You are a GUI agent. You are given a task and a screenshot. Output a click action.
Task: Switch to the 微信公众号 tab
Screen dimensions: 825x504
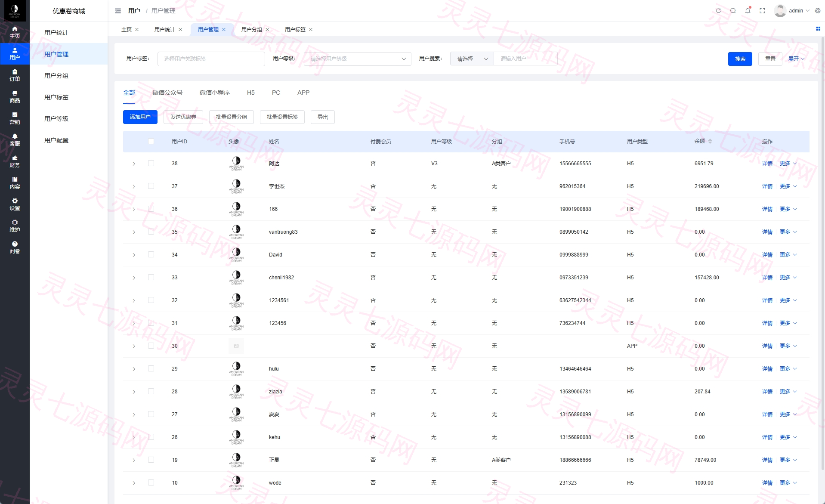pos(167,93)
